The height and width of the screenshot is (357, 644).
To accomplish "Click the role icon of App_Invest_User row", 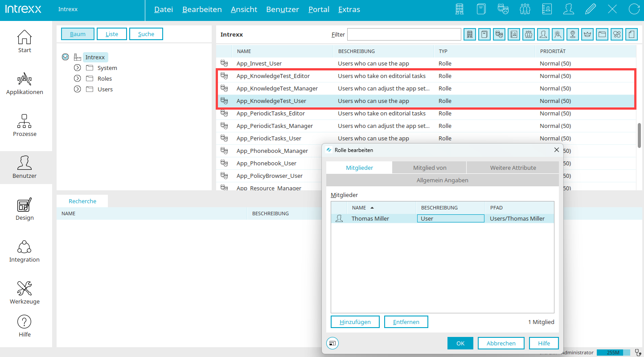I will coord(224,64).
